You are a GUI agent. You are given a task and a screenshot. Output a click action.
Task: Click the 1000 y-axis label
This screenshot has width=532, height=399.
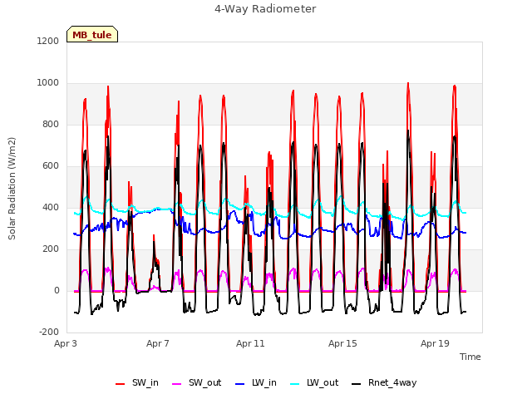coord(48,83)
